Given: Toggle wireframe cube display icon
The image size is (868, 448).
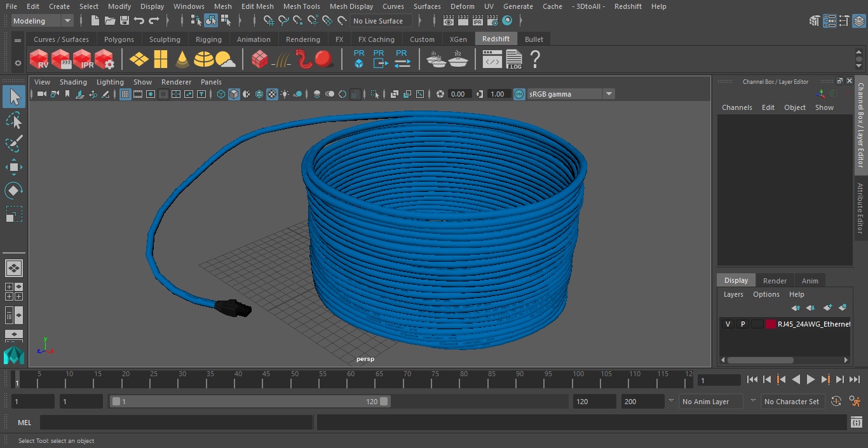Looking at the screenshot, I should [221, 94].
